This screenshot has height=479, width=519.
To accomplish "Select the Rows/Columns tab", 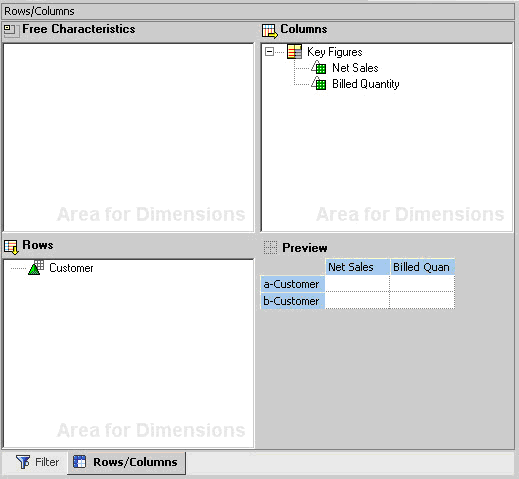I will click(x=127, y=462).
